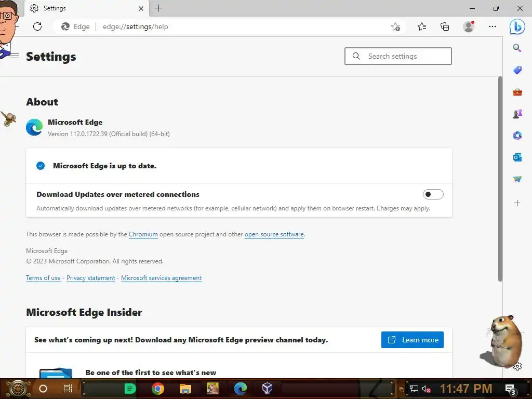The image size is (532, 399).
Task: Click the 2023 Microsoft Corporation copyright text
Action: (x=95, y=261)
